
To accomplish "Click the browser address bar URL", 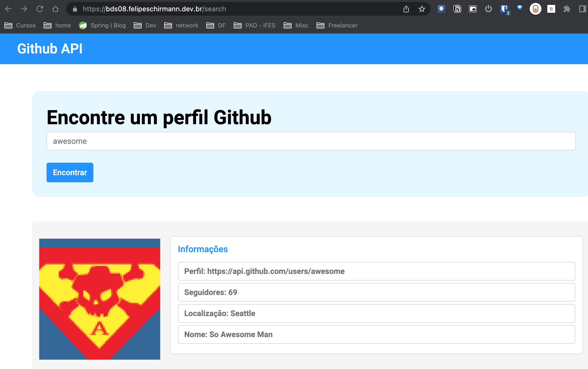I will click(154, 9).
